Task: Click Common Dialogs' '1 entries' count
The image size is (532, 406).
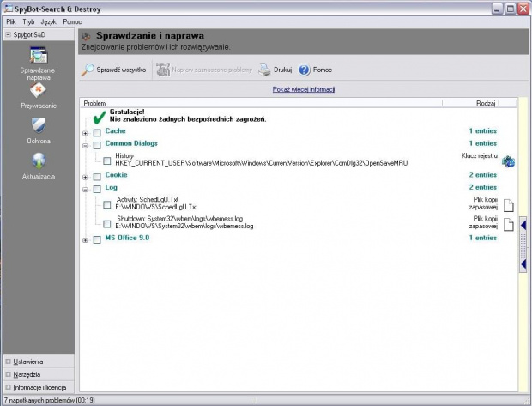Action: (483, 143)
